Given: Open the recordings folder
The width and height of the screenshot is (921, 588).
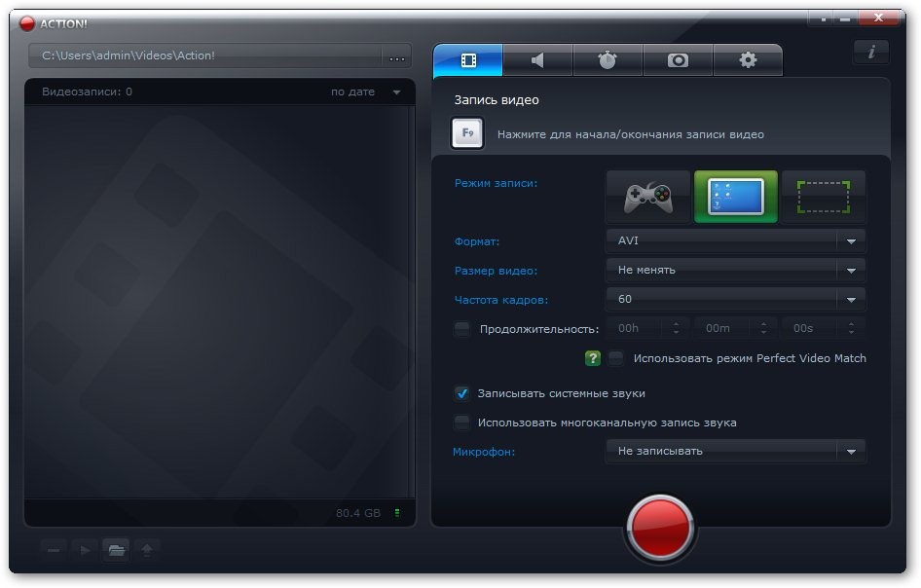Looking at the screenshot, I should click(x=116, y=550).
